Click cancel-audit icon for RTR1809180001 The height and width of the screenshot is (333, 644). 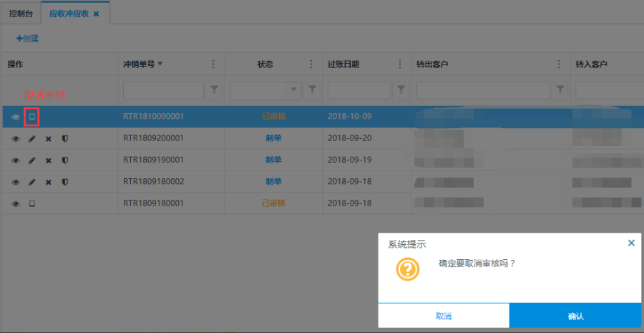(31, 204)
